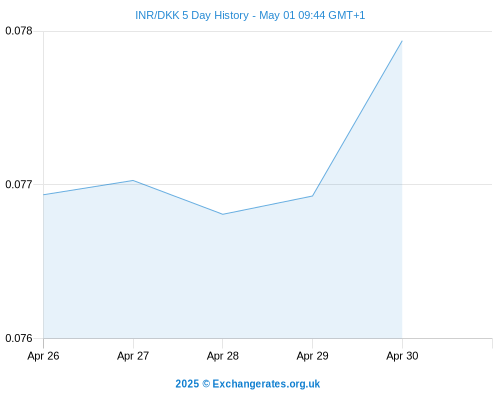Click the shaded light-blue area under the line
The height and width of the screenshot is (400, 495).
[223, 277]
